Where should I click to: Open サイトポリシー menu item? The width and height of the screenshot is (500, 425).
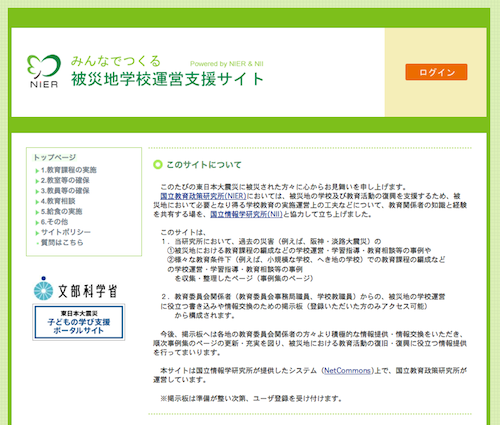(x=66, y=232)
